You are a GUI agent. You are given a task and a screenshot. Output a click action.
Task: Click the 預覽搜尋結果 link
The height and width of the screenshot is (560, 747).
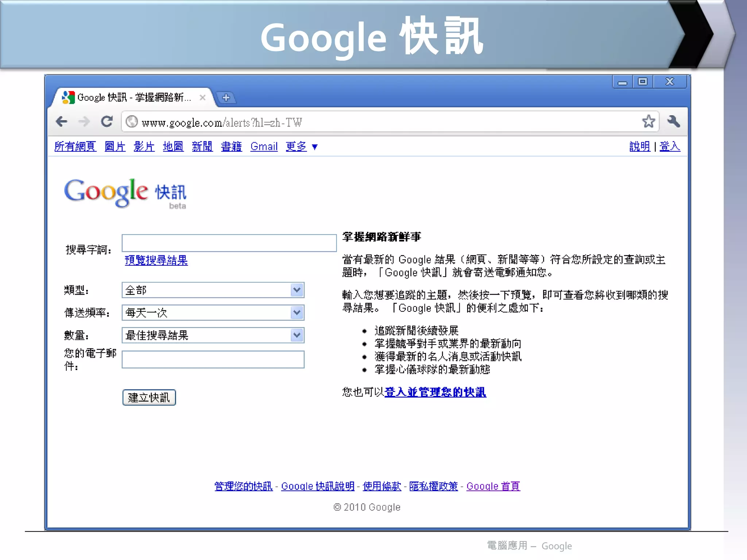point(156,260)
